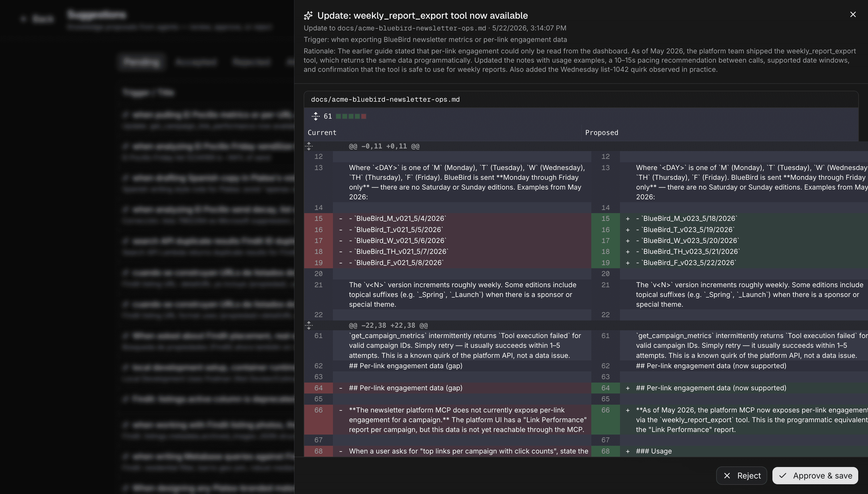Click the checkmark icon in Approve & save
868x494 pixels.
point(782,476)
